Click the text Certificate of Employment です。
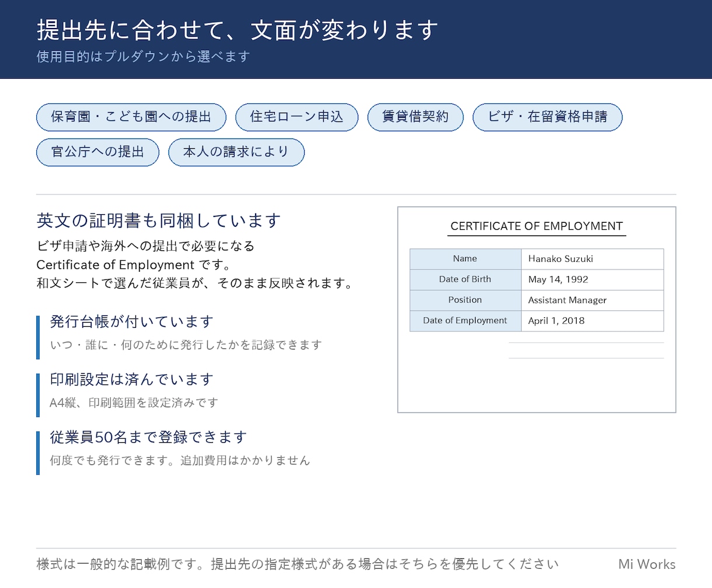712x588 pixels. pyautogui.click(x=134, y=265)
